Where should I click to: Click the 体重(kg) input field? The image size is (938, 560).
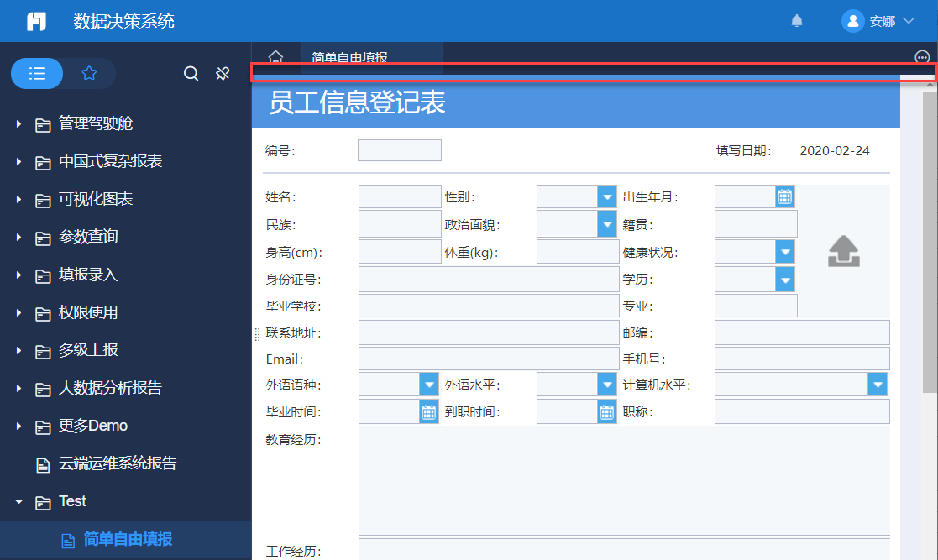click(578, 252)
